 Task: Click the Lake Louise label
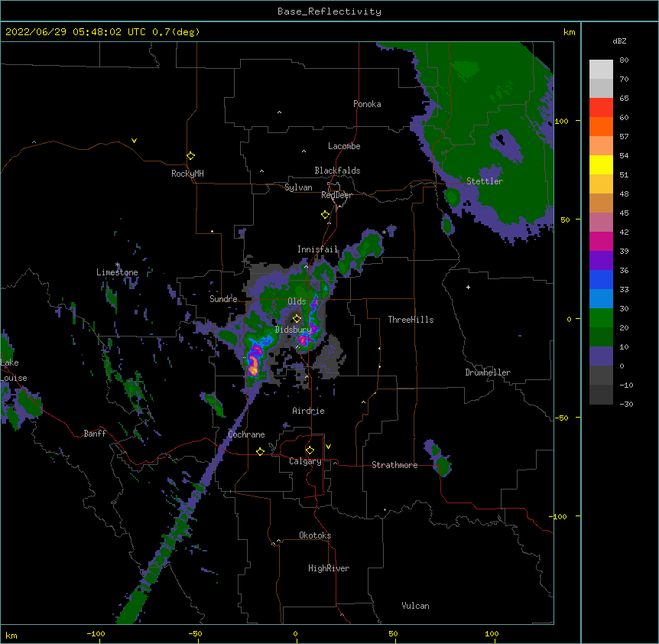(x=12, y=370)
